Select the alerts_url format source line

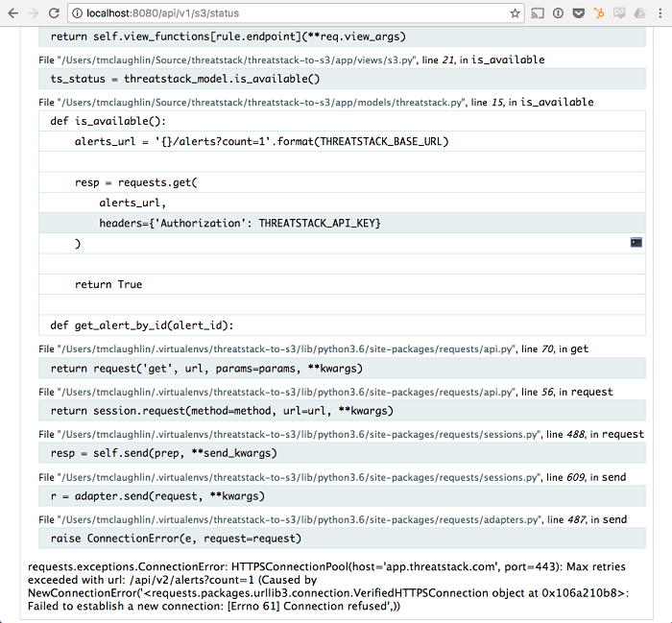pyautogui.click(x=342, y=141)
